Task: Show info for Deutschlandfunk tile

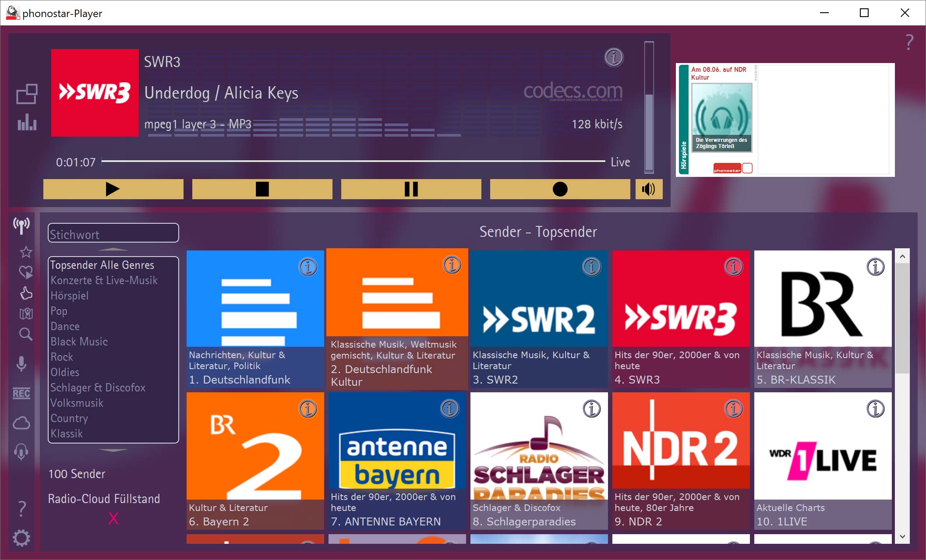Action: (x=308, y=267)
